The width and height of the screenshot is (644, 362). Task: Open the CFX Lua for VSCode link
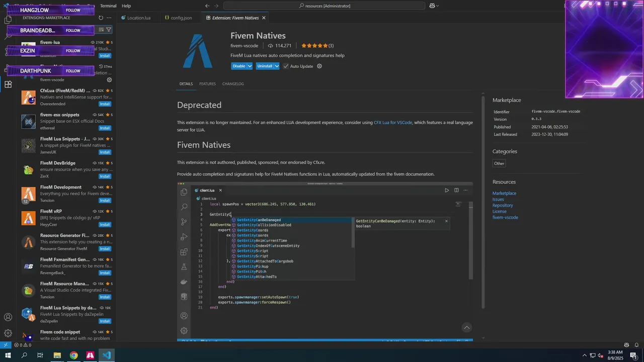point(393,122)
